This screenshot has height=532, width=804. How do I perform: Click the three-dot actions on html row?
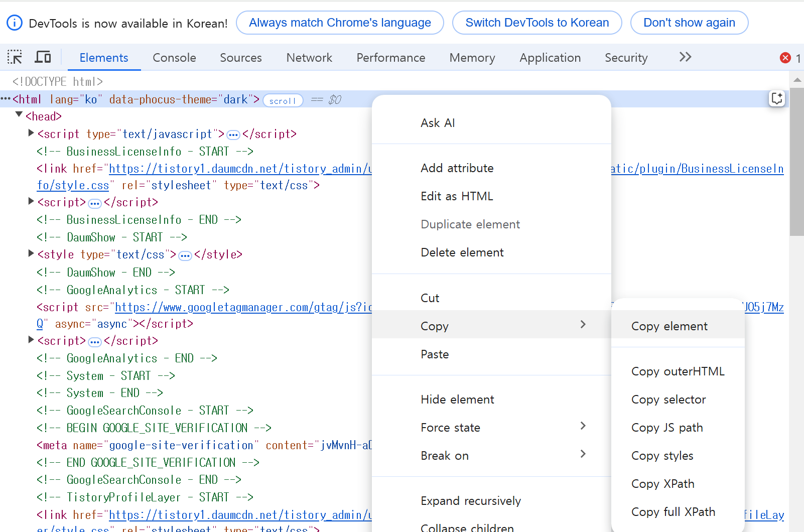point(6,99)
